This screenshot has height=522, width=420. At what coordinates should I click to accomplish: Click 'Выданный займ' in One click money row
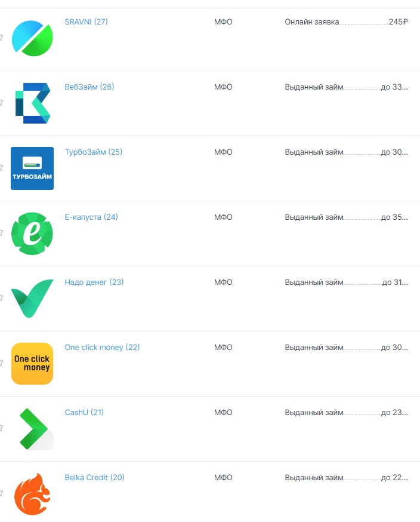[x=314, y=347]
